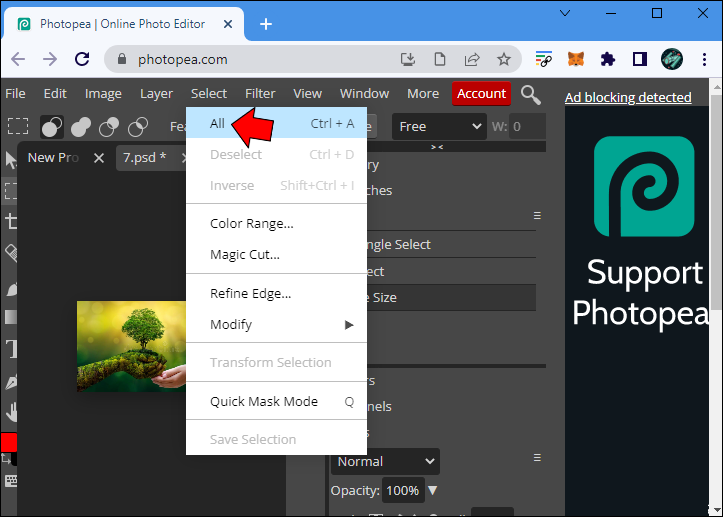Click the red foreground color swatch
The height and width of the screenshot is (517, 723).
[9, 442]
